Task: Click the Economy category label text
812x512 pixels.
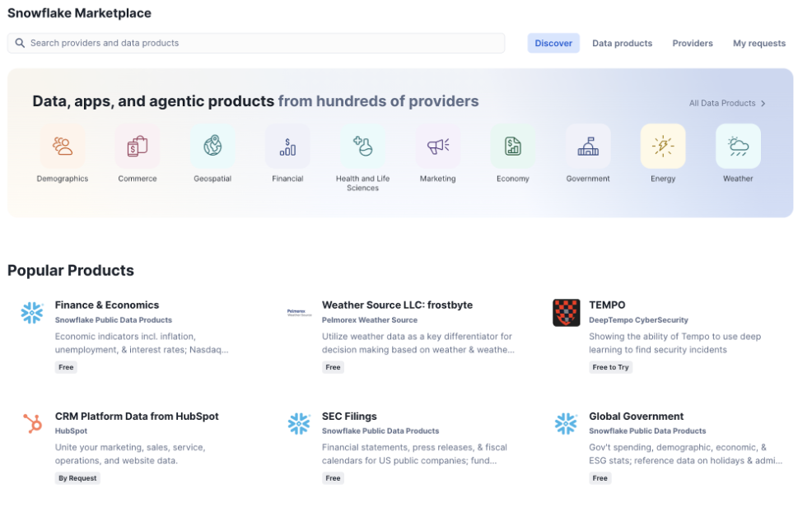Action: (513, 179)
